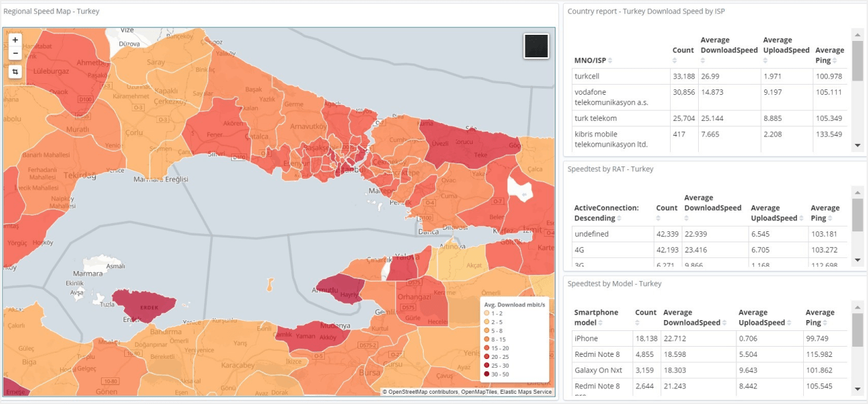Viewport: 868px width, 404px height.
Task: Sort RAT table by Count column
Action: (659, 218)
